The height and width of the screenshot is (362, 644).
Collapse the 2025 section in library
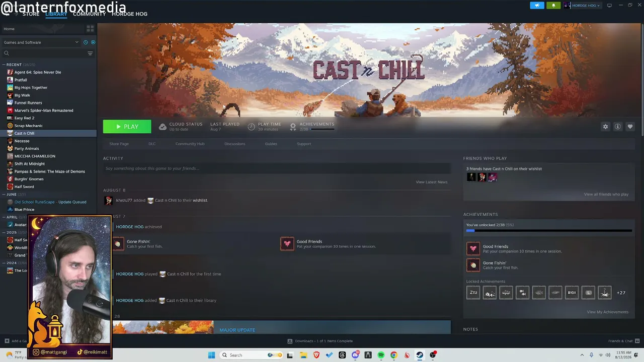click(4, 232)
